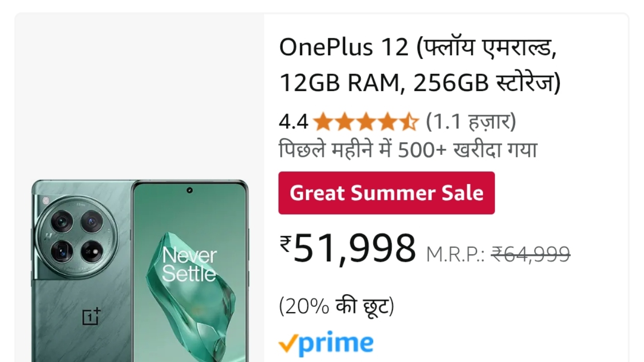The width and height of the screenshot is (644, 362).
Task: Open the (1.1 हज़ार) reviews count link
Action: click(x=471, y=122)
